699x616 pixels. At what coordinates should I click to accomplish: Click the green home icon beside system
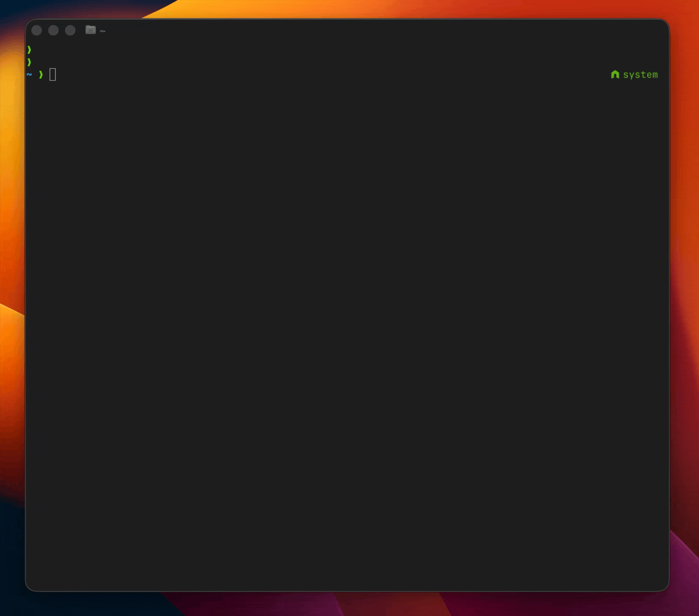[x=615, y=75]
